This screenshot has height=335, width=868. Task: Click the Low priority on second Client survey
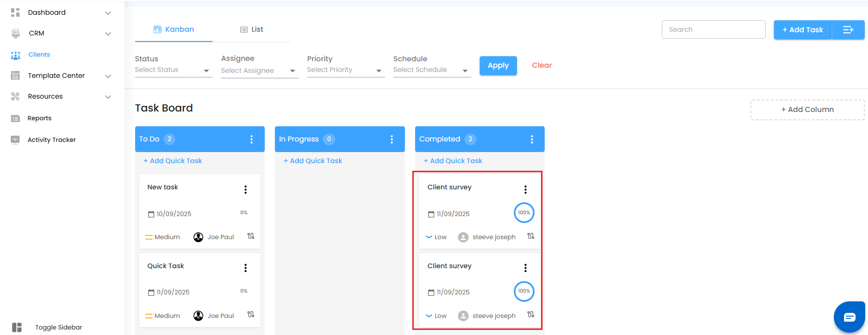(436, 316)
